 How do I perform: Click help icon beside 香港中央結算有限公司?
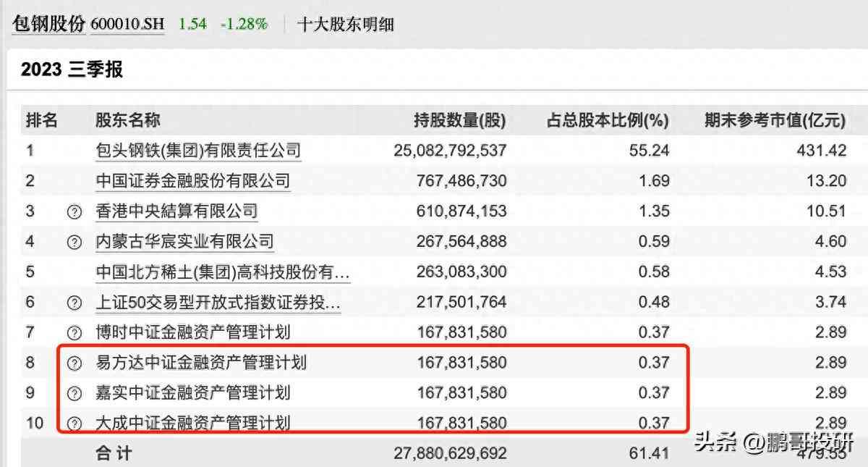tap(74, 212)
